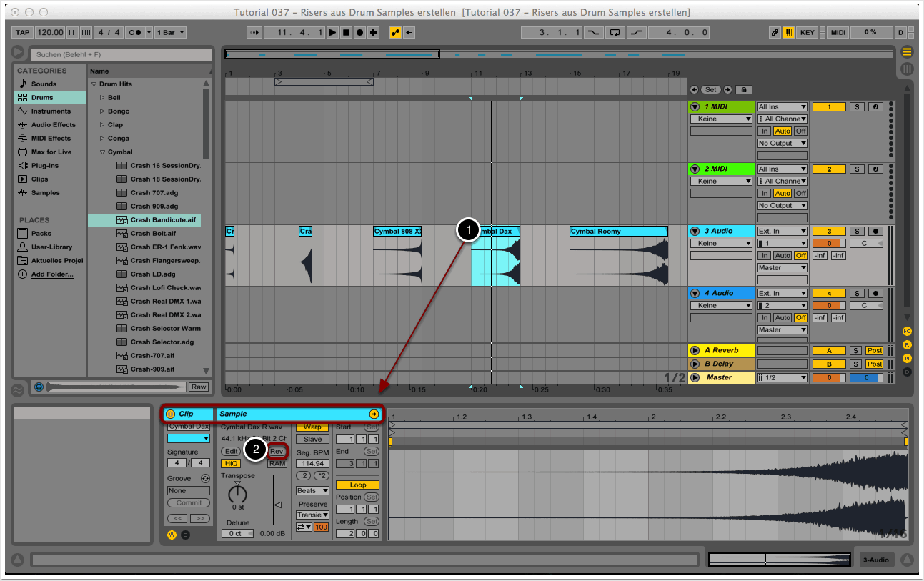The image size is (924, 581).
Task: Click the Rev. button to reverse sample
Action: pos(277,452)
